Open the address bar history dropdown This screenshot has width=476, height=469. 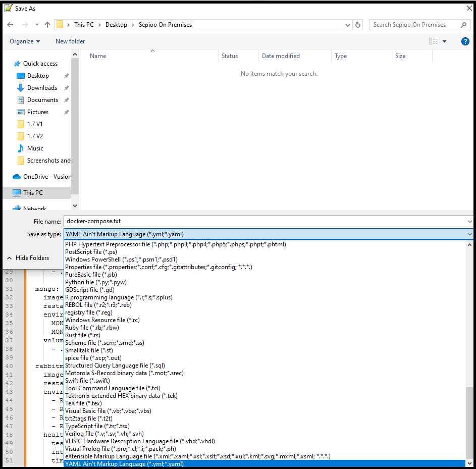click(x=348, y=25)
